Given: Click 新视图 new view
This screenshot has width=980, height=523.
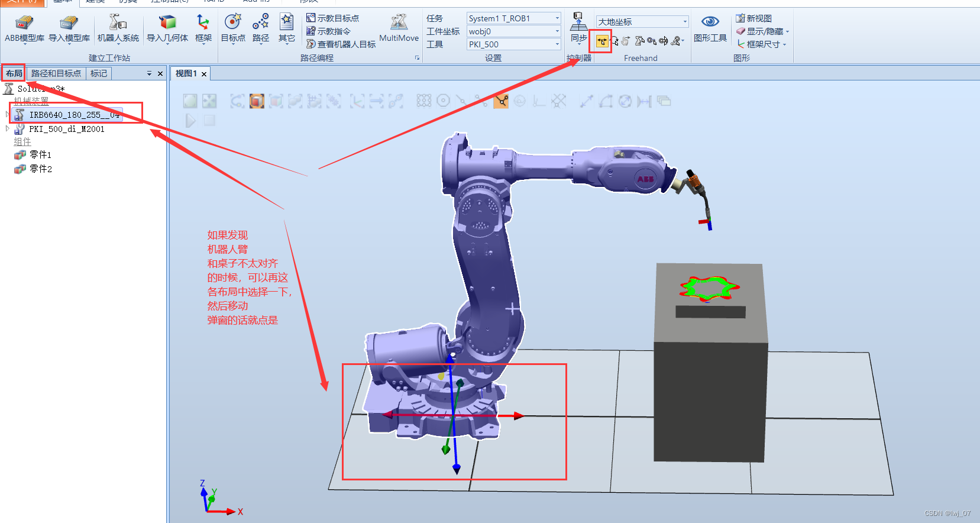Looking at the screenshot, I should pyautogui.click(x=753, y=18).
